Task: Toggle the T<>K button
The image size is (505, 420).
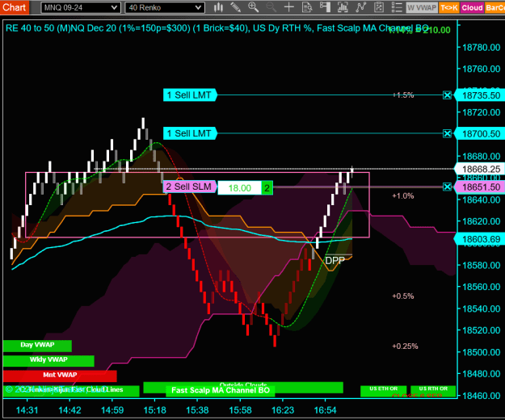Action: point(449,7)
